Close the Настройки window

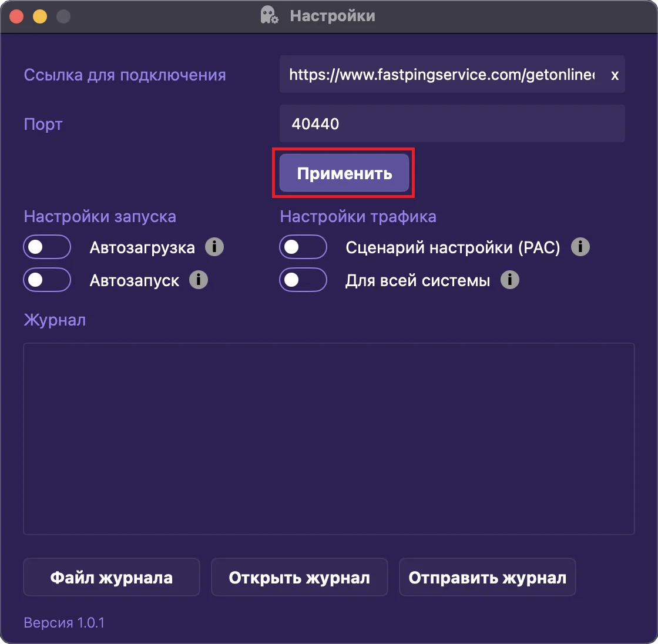tap(16, 16)
